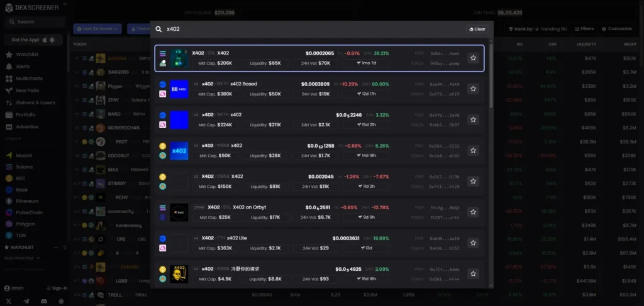Screen dimensions: 644x306
Task: Open the Main Watchlist dropdown
Action: (x=22, y=258)
